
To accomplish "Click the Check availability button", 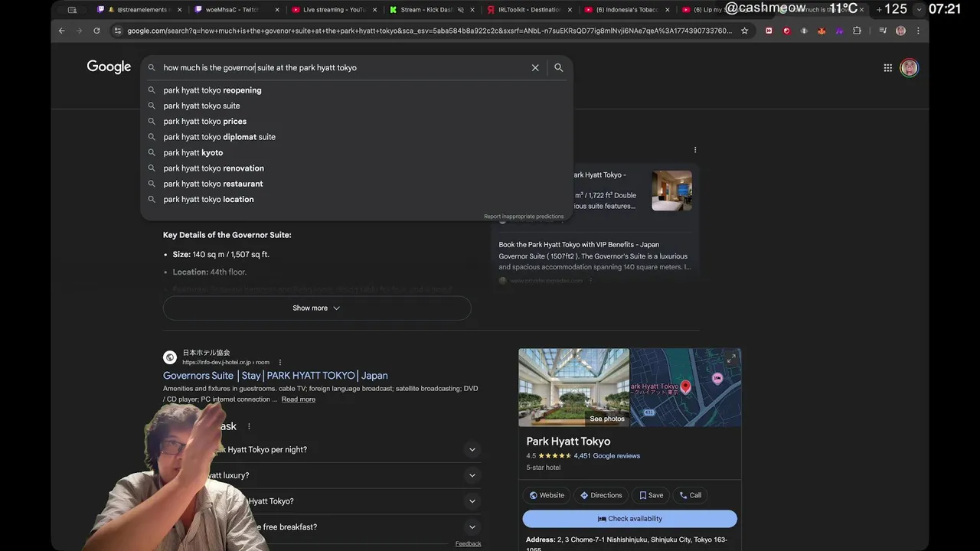I will [629, 519].
